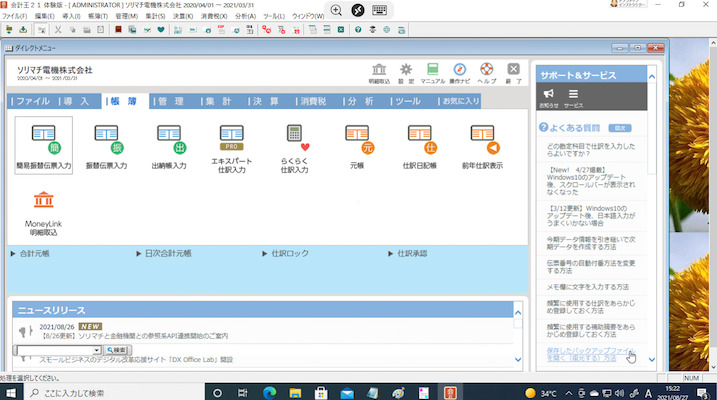Open File Explorer from taskbar
Image resolution: width=717 pixels, height=400 pixels.
coord(295,393)
